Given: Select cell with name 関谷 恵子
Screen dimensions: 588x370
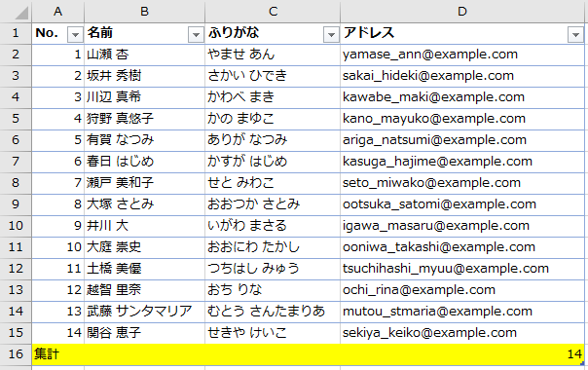Looking at the screenshot, I should (x=145, y=333).
